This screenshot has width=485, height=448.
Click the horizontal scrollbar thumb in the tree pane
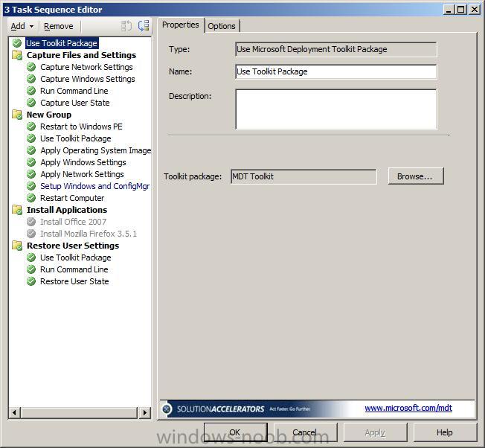(79, 412)
